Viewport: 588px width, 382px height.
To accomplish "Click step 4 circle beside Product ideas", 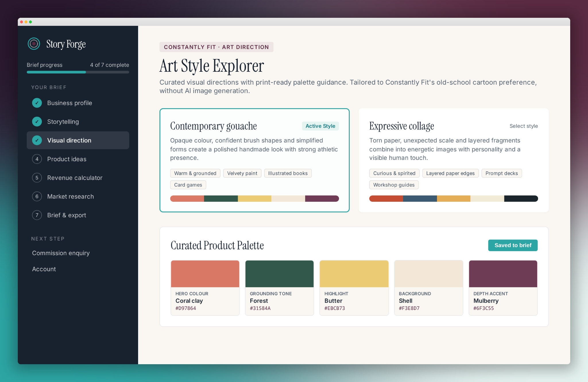I will coord(37,159).
